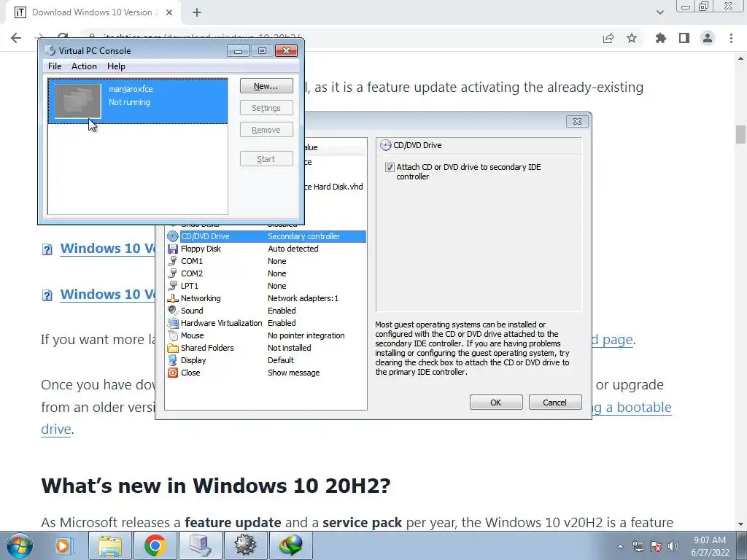Click the LPT1 port icon
Screen dimensions: 747x560
[173, 286]
